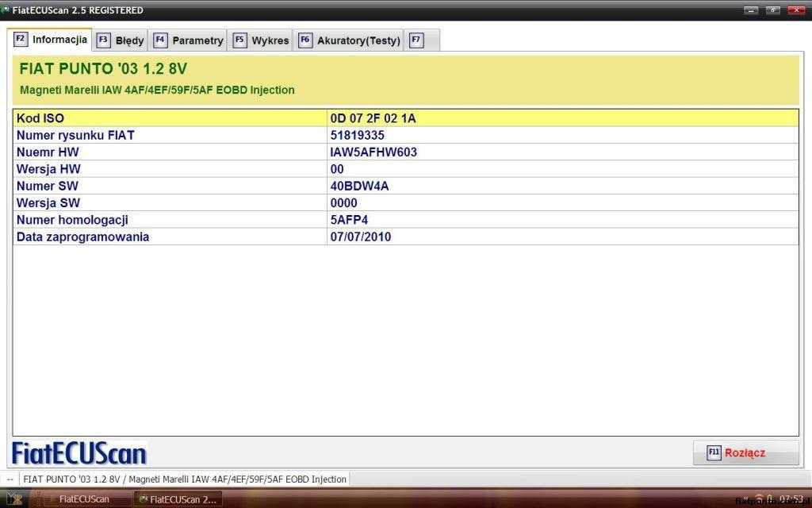Image resolution: width=812 pixels, height=508 pixels.
Task: Click the Nuemr HW label
Action: coord(48,152)
